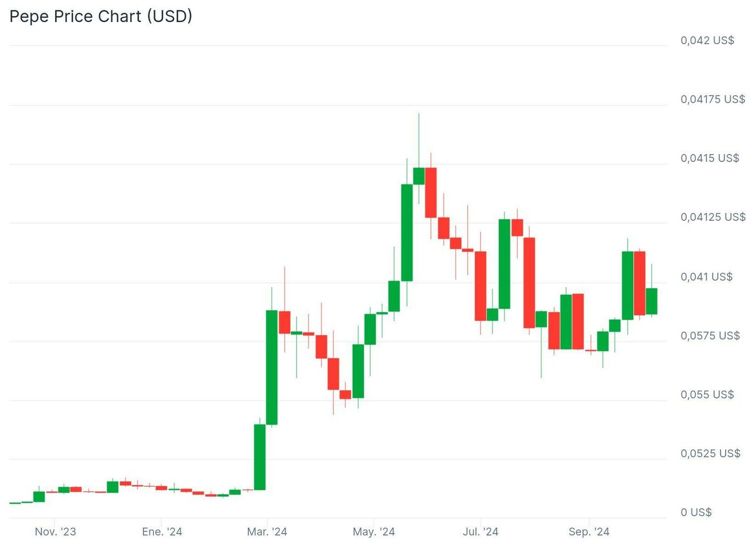The image size is (756, 552).
Task: Click the Jul. '24 date label
Action: tap(480, 532)
